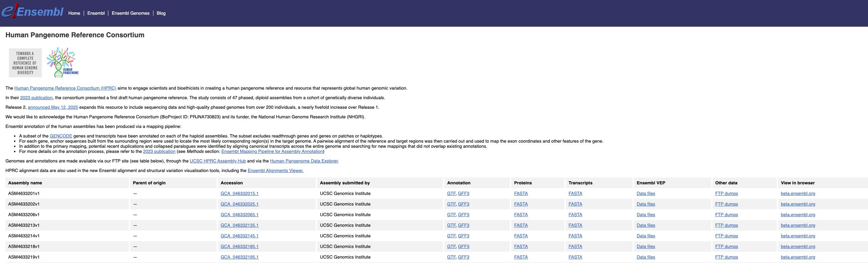The image size is (868, 263).
Task: Open the Human Pangenome Reference Consortium (HPRC) link
Action: click(x=65, y=88)
